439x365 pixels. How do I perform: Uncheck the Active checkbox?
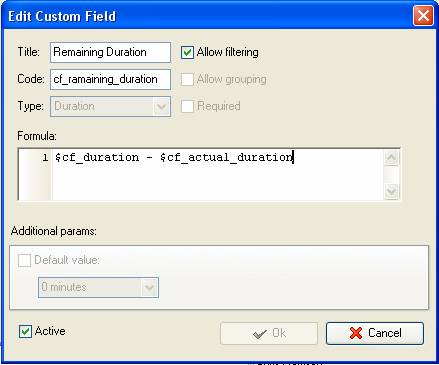(25, 331)
